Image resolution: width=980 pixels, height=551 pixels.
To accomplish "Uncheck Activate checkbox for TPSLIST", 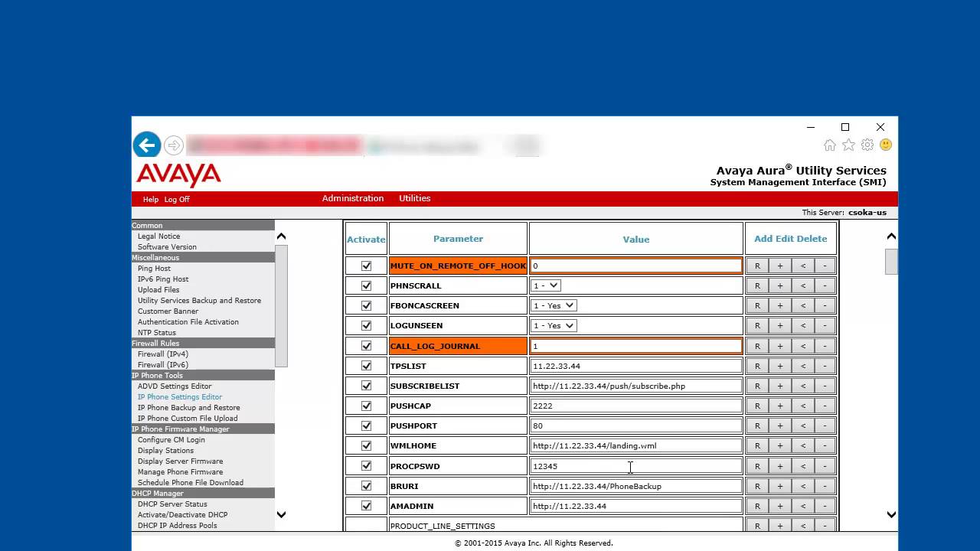I will tap(366, 366).
